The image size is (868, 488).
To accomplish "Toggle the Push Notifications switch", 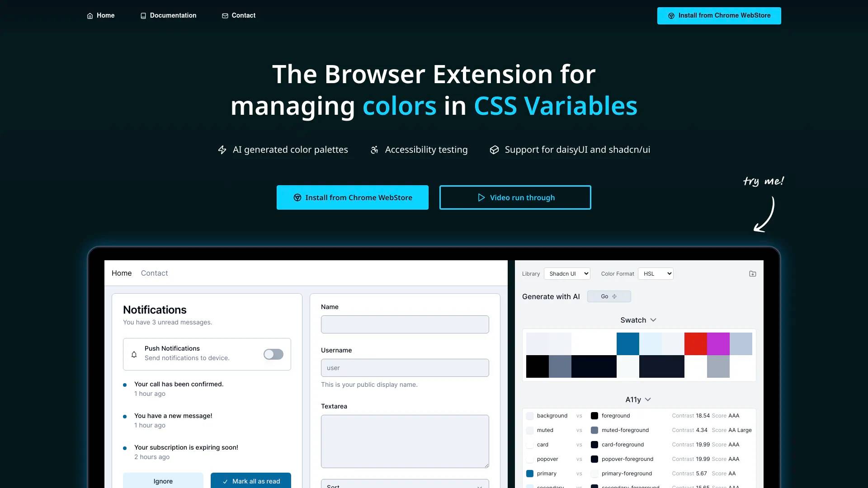I will (274, 353).
